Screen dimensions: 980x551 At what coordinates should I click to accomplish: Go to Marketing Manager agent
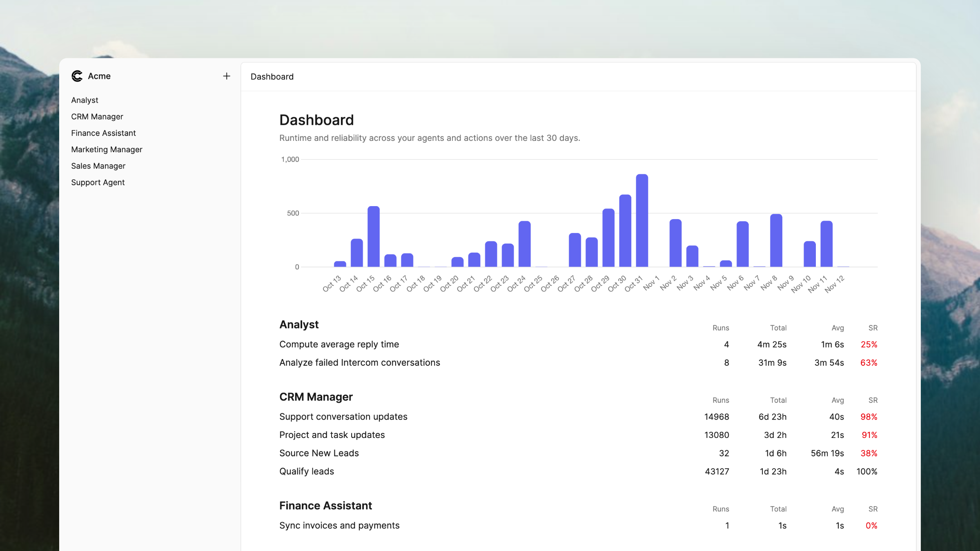coord(107,149)
